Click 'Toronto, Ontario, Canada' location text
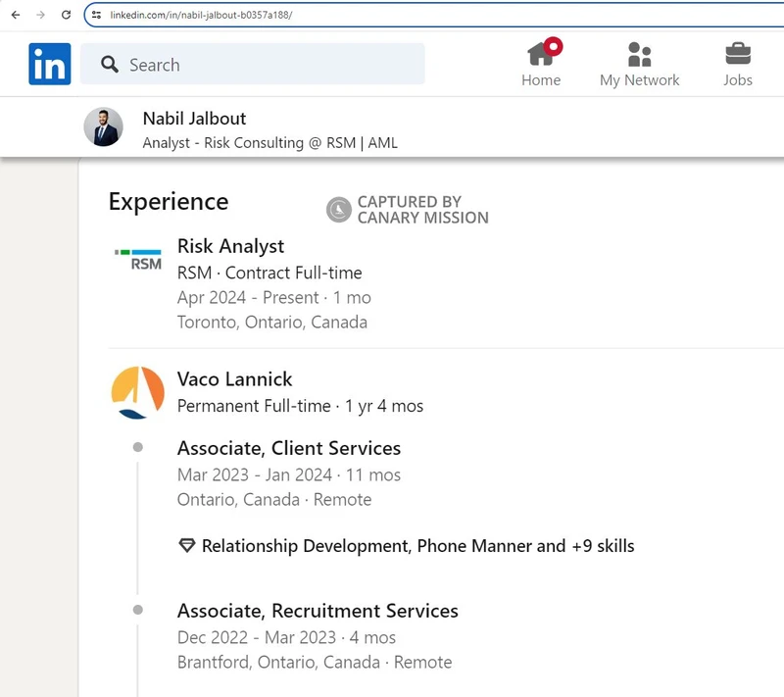The height and width of the screenshot is (697, 784). click(x=272, y=322)
